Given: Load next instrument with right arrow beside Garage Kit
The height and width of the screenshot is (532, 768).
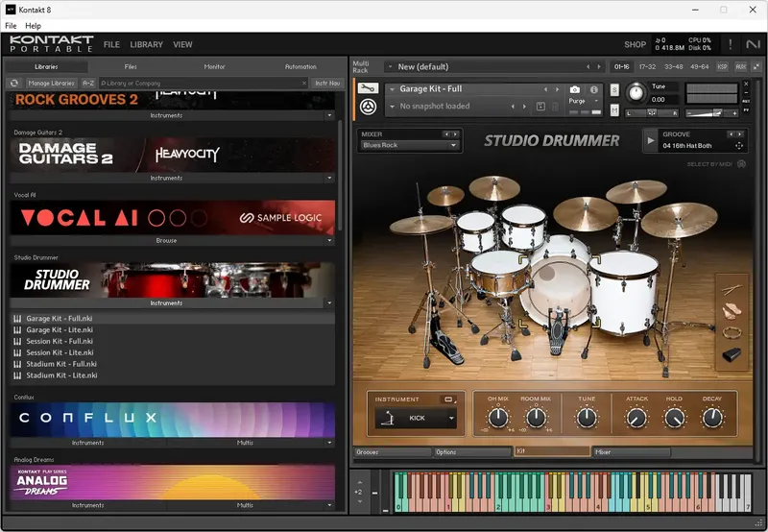Looking at the screenshot, I should [557, 89].
